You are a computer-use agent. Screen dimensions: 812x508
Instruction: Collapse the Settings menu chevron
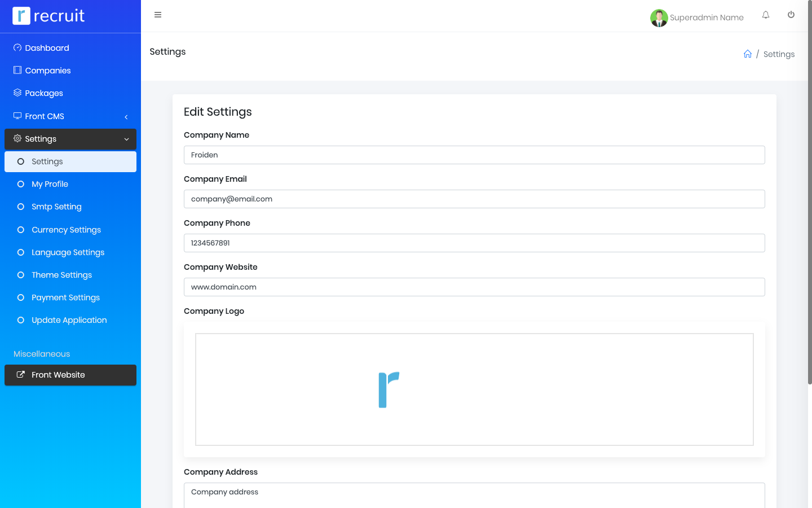click(126, 139)
